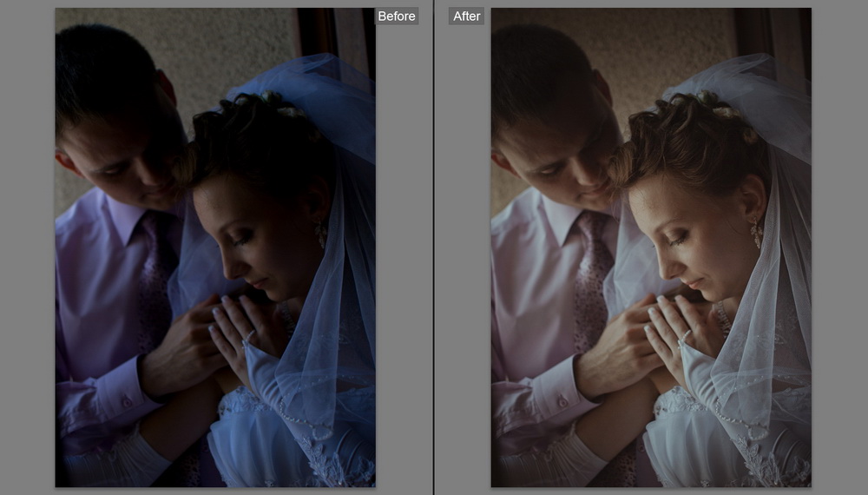Click the ring on the hand in the Before photo
The width and height of the screenshot is (868, 495).
coord(249,336)
